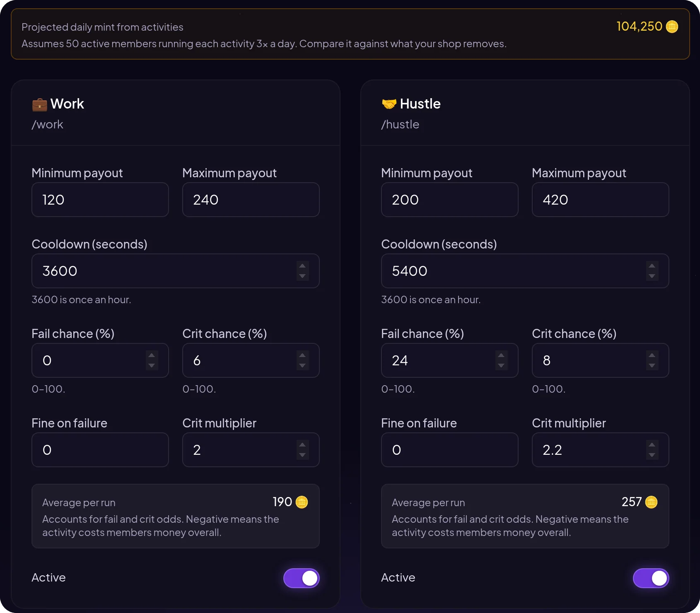Click the 104,250 projected mint value

[640, 27]
